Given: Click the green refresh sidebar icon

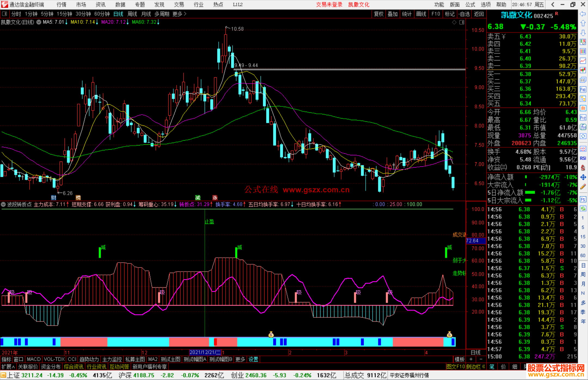Looking at the screenshot, I should point(583,209).
